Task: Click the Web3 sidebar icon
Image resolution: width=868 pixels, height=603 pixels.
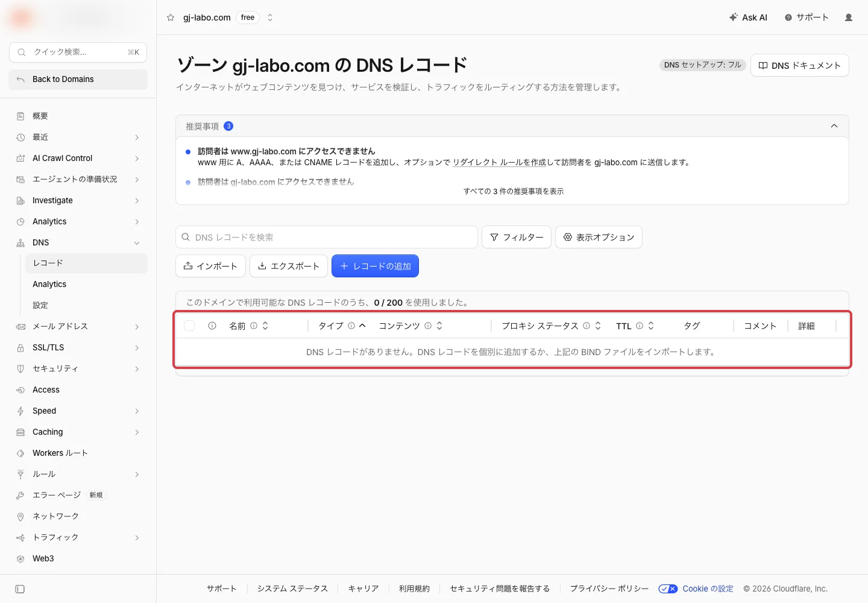Action: 20,559
